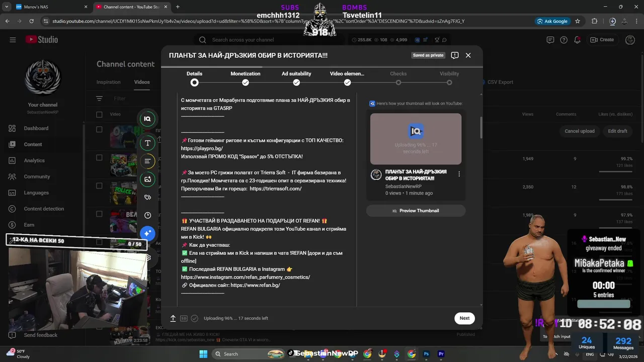Screen dimensions: 644x362
Task: Open the vidIQ tags tool icon
Action: coord(147,197)
